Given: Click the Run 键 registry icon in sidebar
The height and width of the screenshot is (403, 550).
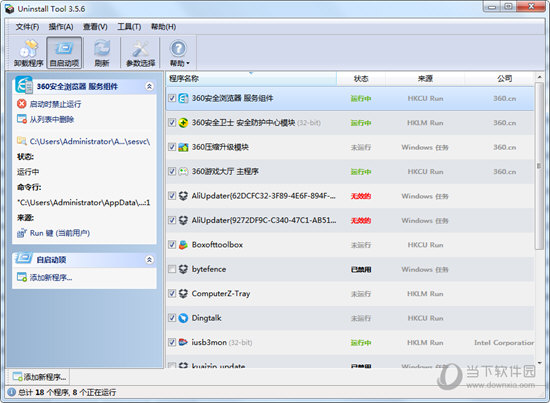Looking at the screenshot, I should click(x=22, y=233).
